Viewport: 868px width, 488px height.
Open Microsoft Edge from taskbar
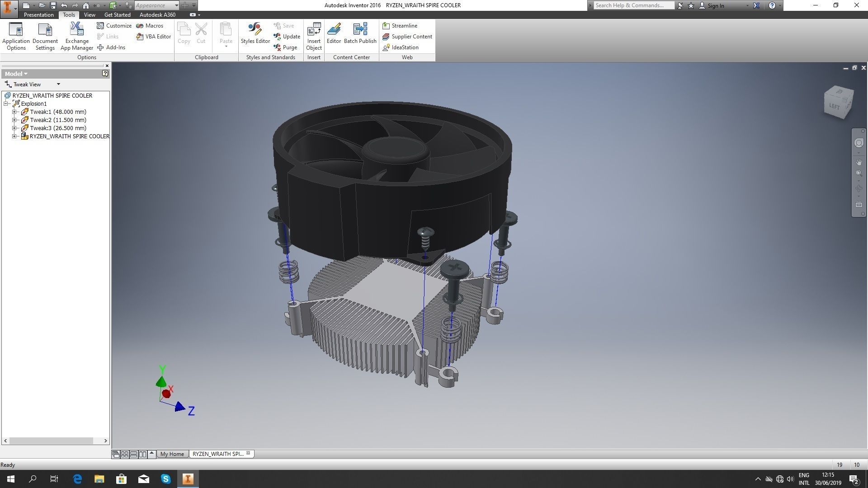tap(77, 479)
